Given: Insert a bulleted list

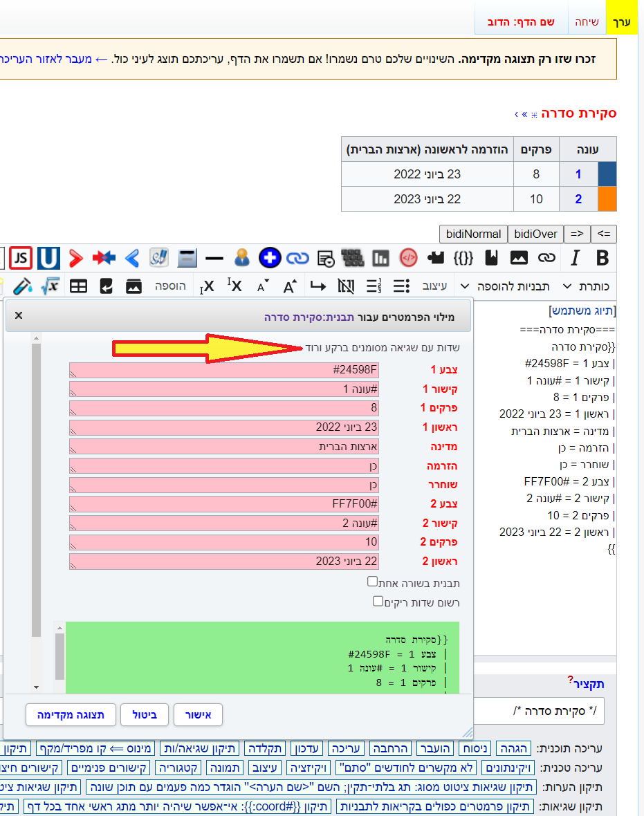Looking at the screenshot, I should point(401,286).
